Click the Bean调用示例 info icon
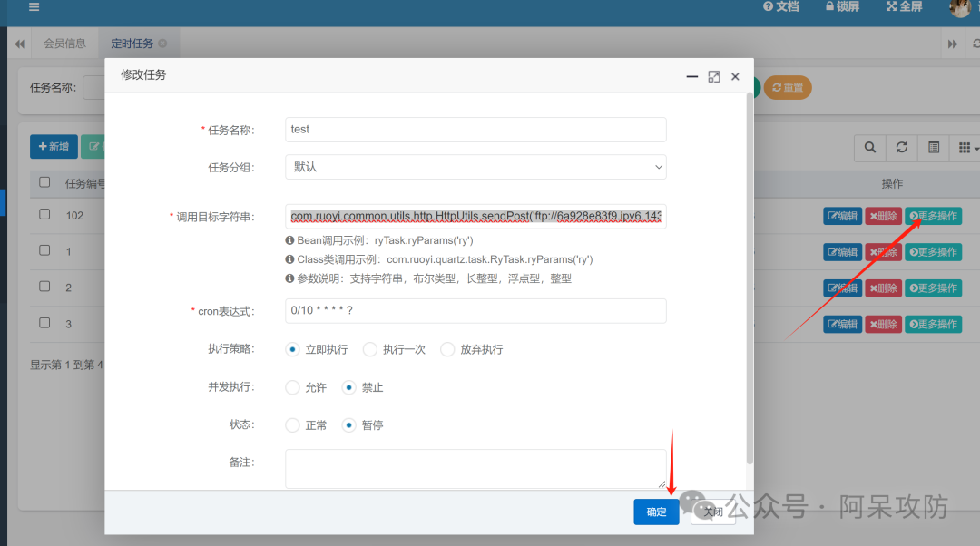This screenshot has height=546, width=980. pyautogui.click(x=289, y=240)
